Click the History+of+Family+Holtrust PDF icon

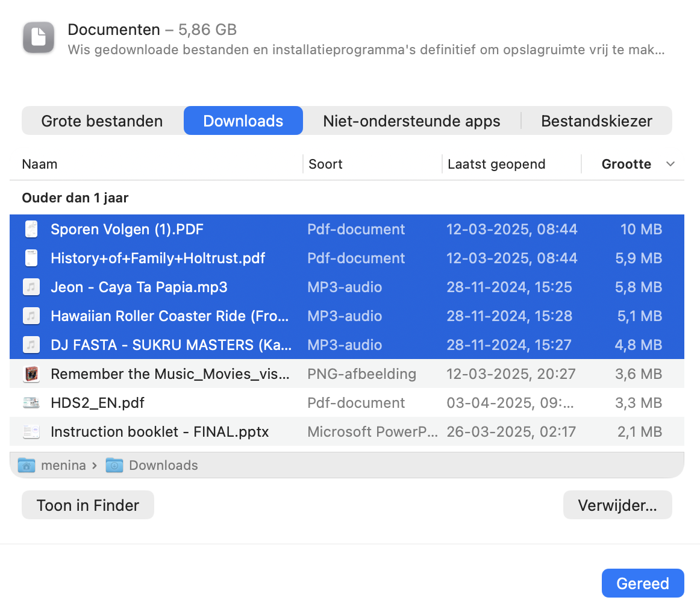[31, 258]
